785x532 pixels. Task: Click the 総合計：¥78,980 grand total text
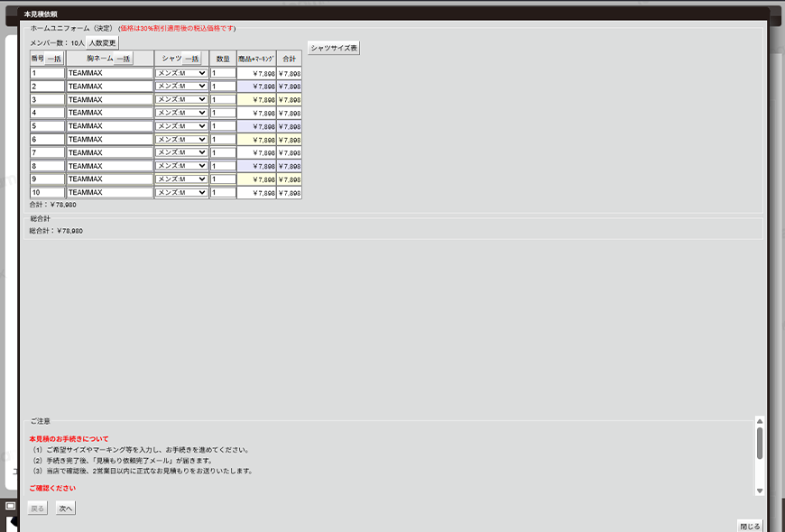(56, 231)
